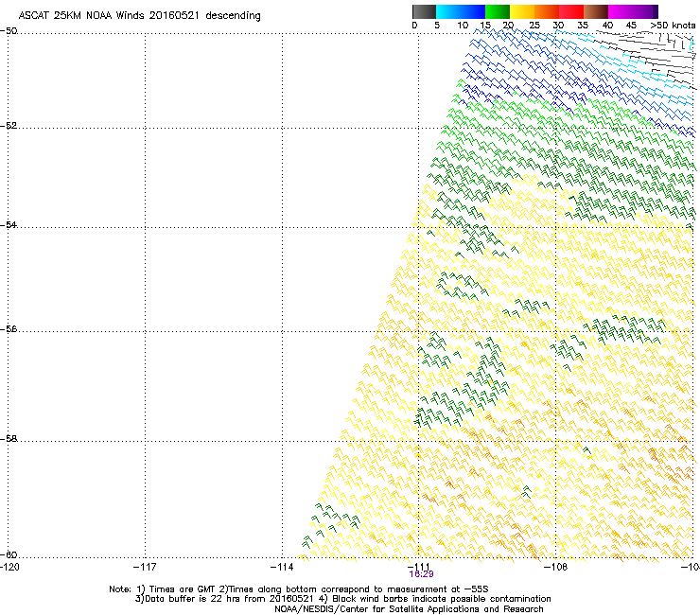The width and height of the screenshot is (700, 615).
Task: Click the NOAA/NESDIS credit line
Action: [409, 609]
